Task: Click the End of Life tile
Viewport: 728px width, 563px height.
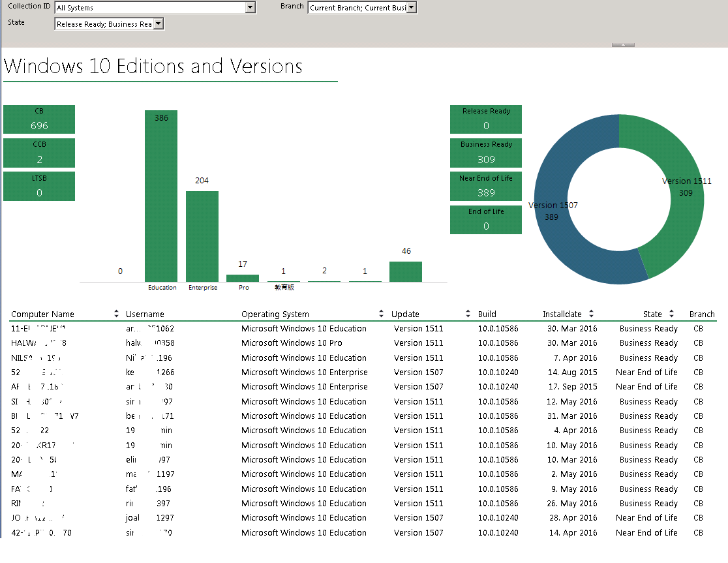Action: [x=485, y=220]
